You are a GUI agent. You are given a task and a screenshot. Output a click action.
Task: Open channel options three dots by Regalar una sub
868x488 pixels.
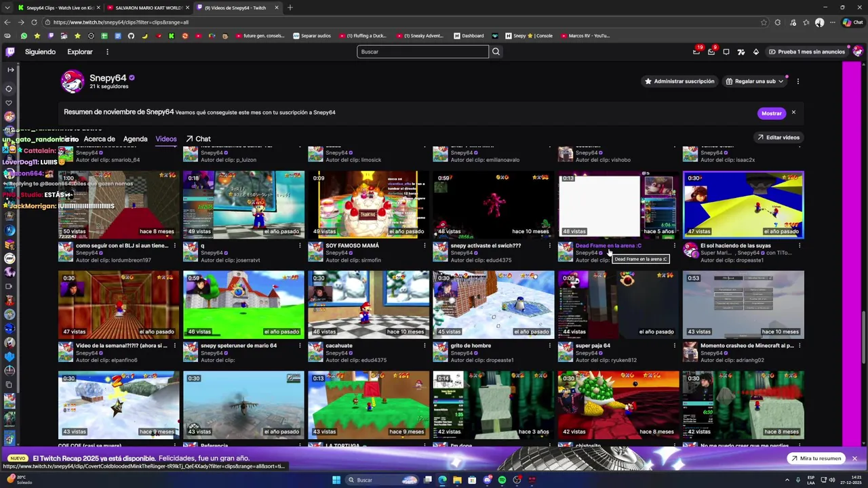[797, 81]
